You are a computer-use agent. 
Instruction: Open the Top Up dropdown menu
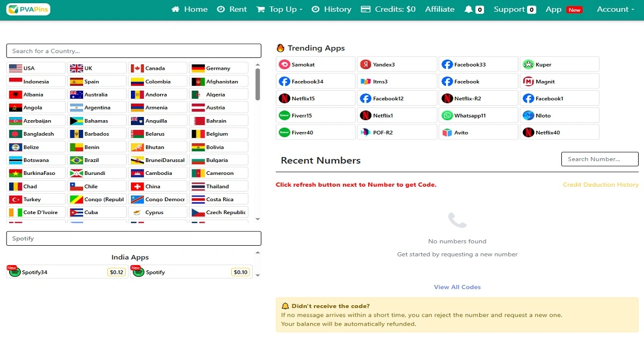coord(280,9)
